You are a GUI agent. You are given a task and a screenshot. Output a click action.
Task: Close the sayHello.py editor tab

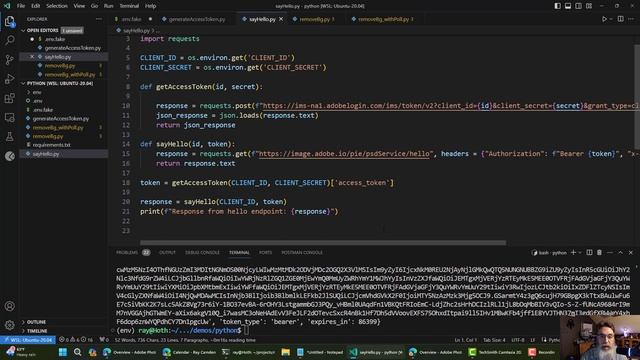click(x=281, y=19)
